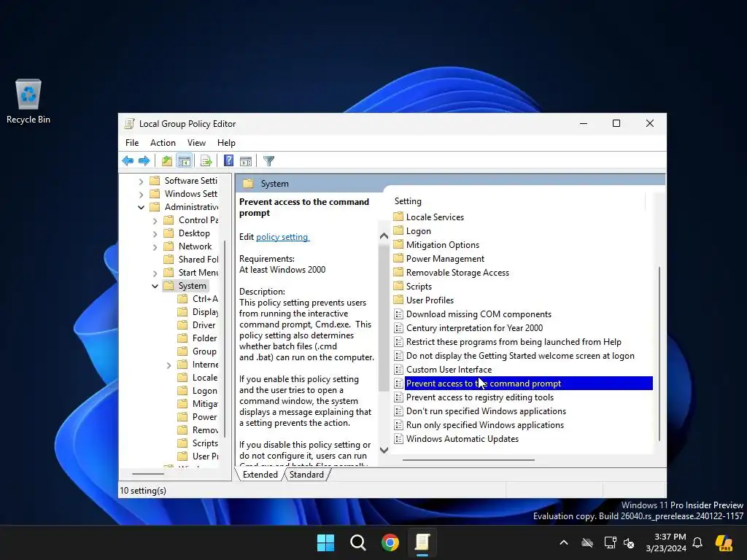Open notifications bell in taskbar

coord(697,542)
